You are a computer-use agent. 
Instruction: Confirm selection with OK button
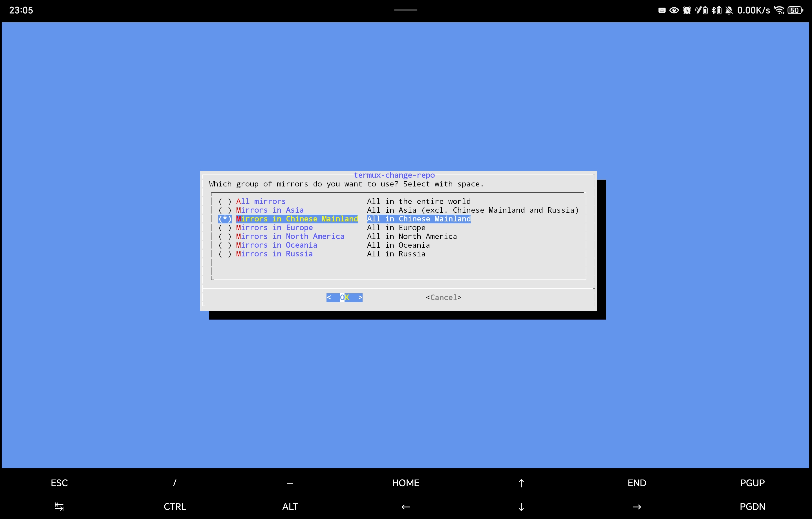[344, 298]
